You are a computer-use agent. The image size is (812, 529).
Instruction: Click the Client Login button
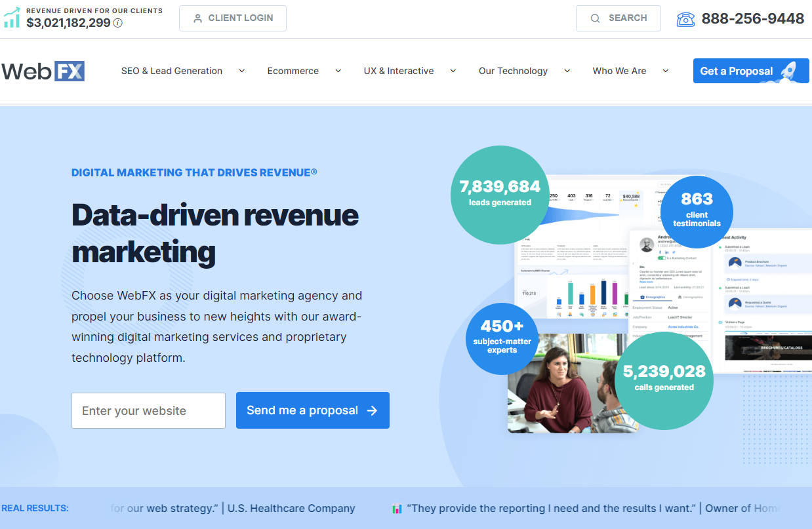pos(233,18)
